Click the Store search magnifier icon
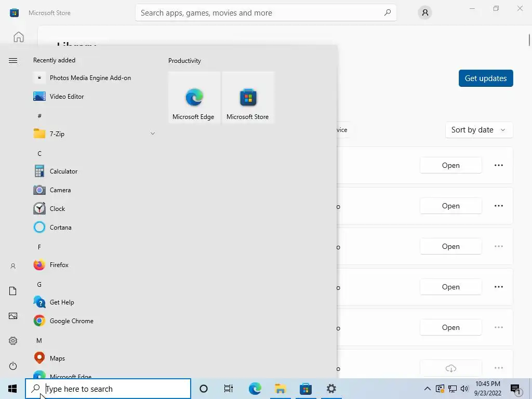 coord(388,12)
